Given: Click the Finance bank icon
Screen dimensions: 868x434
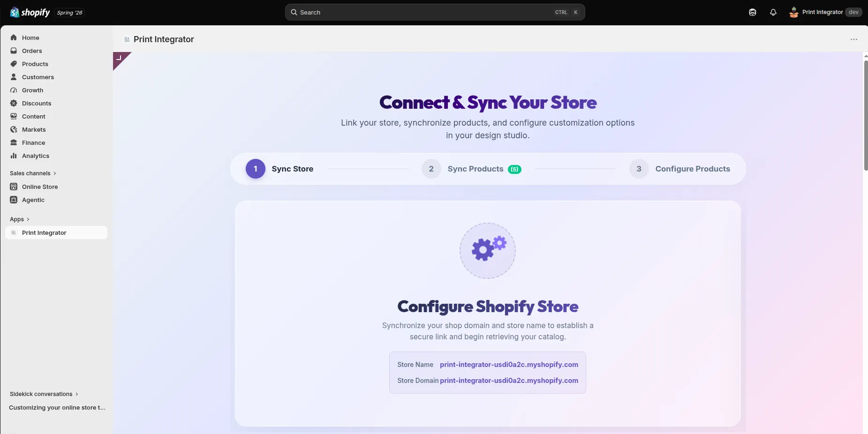Looking at the screenshot, I should 14,142.
